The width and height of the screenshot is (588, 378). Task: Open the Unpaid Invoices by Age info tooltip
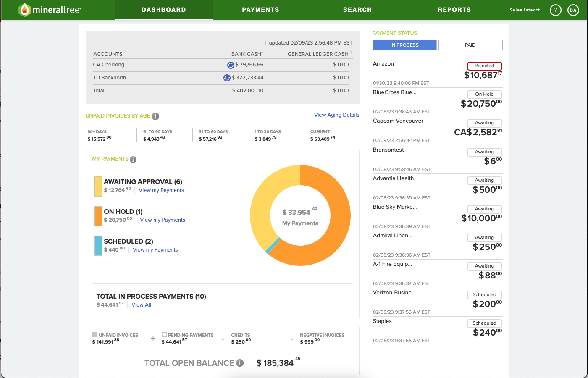click(155, 116)
